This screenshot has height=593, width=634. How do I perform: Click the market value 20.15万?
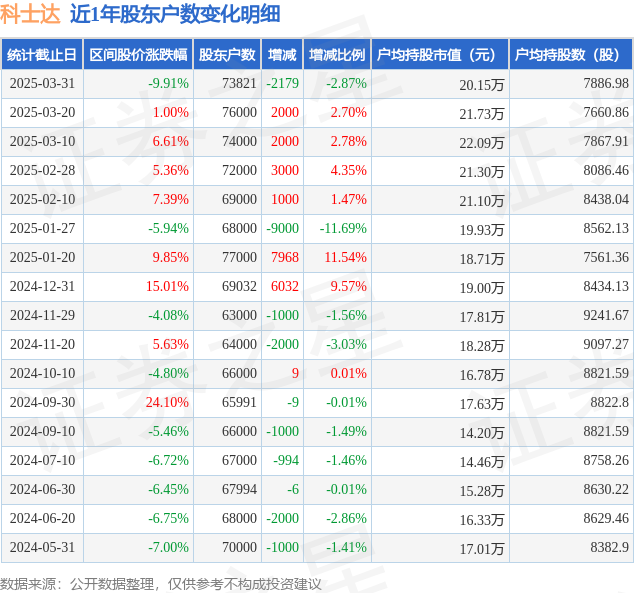click(x=482, y=85)
